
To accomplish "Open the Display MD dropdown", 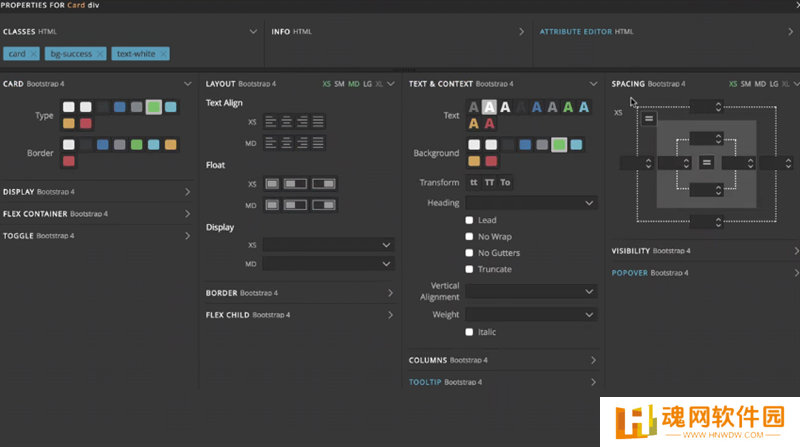I will 329,264.
